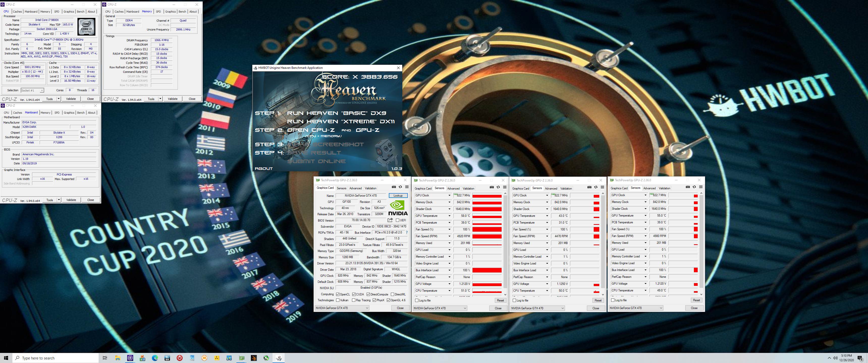Open GPU Temperature sensor dropdown reading 58.0 °C
This screenshot has height=363, width=868.
(449, 216)
